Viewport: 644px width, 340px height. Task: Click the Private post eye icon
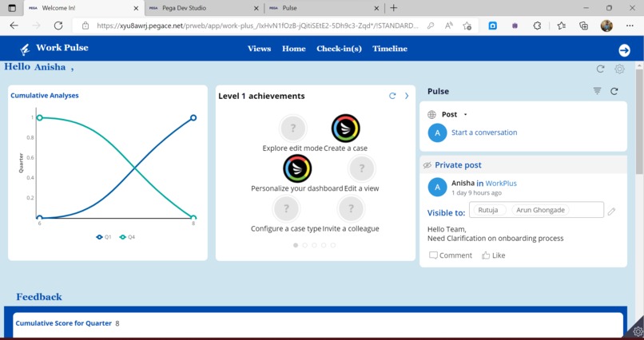(x=427, y=165)
